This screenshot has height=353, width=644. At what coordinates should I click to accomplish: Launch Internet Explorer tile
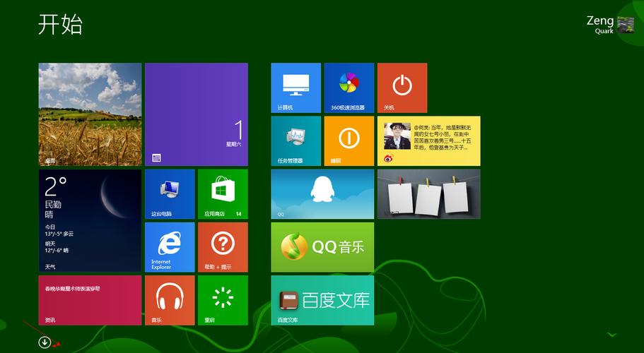pyautogui.click(x=170, y=247)
